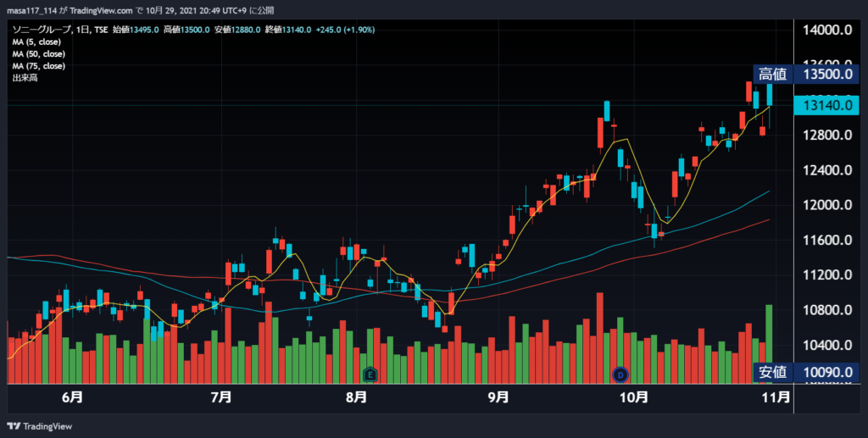Click the 高値 13500.0 price label

pyautogui.click(x=806, y=75)
